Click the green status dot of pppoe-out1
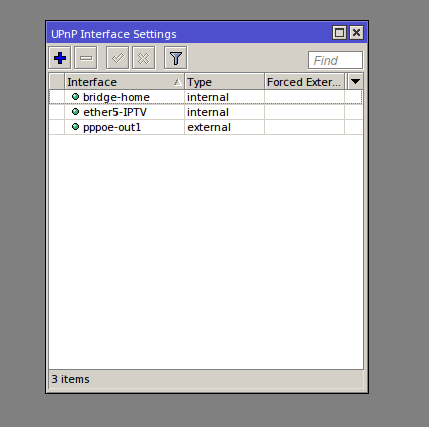The width and height of the screenshot is (429, 427). 76,127
